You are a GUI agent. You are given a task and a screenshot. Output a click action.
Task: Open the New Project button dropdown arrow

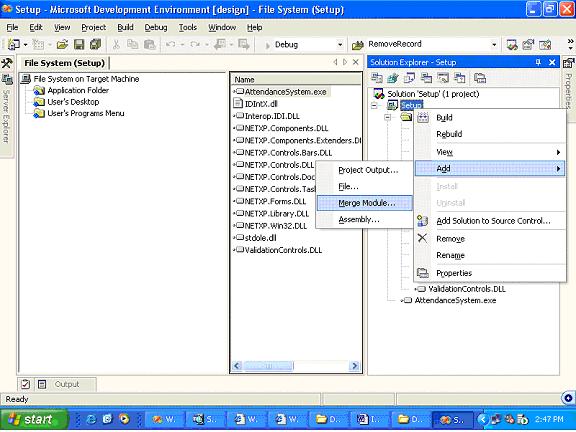(x=25, y=45)
